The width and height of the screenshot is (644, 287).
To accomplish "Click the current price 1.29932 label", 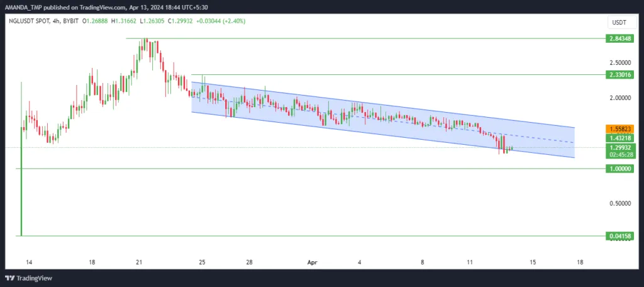I will click(x=621, y=147).
